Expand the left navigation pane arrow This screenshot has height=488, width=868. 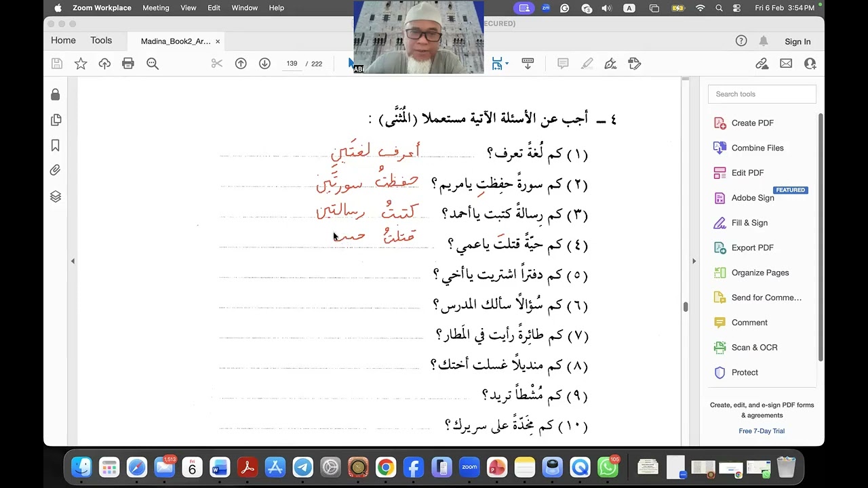[x=73, y=261]
